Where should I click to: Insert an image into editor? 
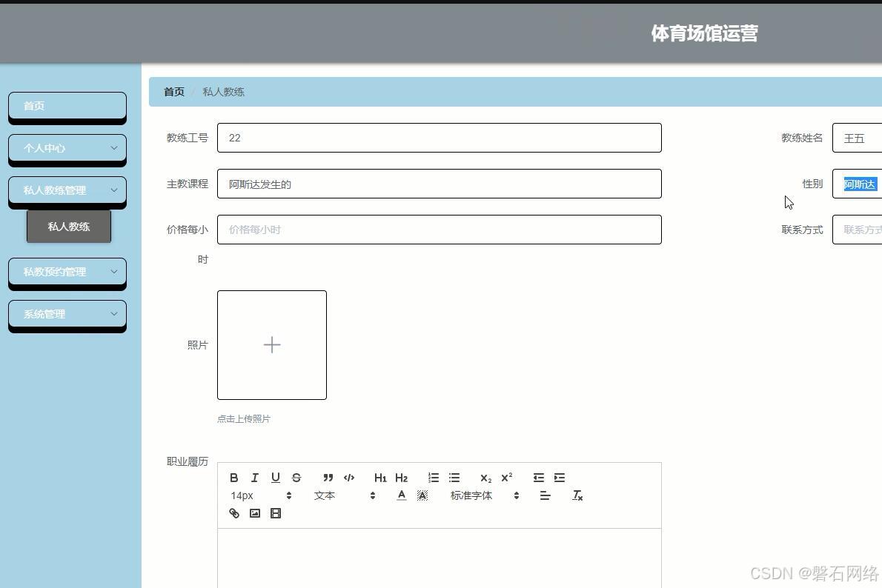coord(255,513)
